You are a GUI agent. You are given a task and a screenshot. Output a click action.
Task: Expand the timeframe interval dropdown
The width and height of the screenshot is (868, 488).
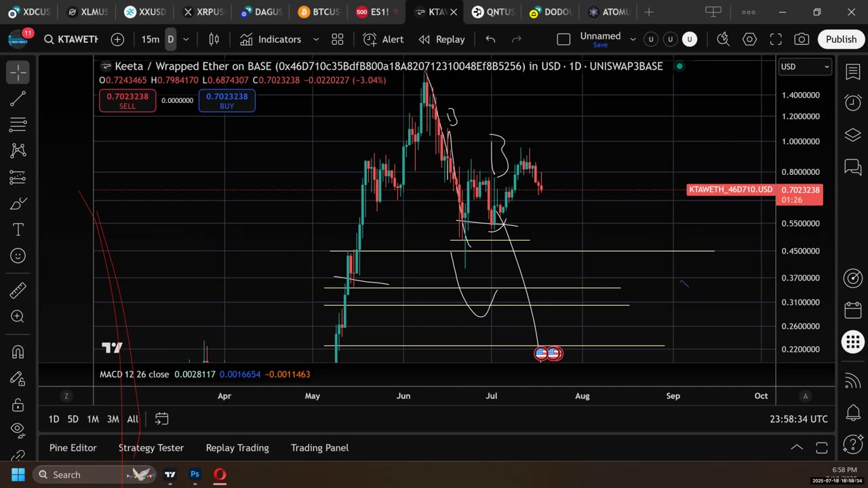(186, 39)
